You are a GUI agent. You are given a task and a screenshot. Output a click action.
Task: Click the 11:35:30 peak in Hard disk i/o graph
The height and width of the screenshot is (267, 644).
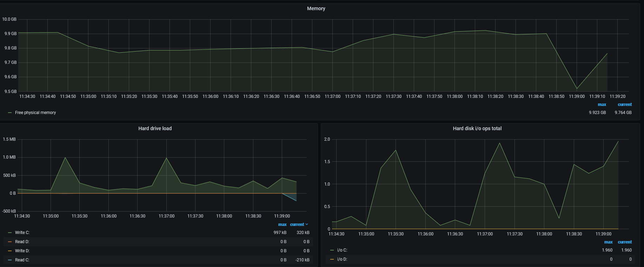point(396,150)
